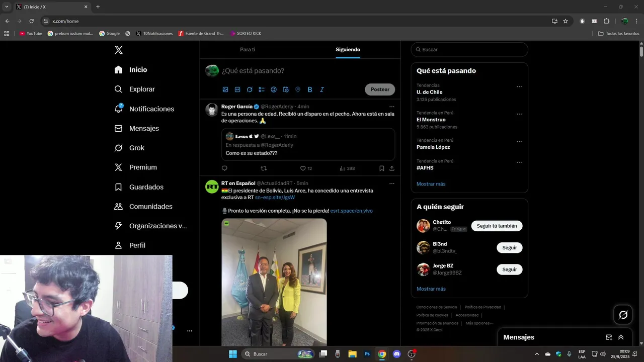The image size is (644, 362).
Task: Open Mensajes in the sidebar
Action: [137, 128]
